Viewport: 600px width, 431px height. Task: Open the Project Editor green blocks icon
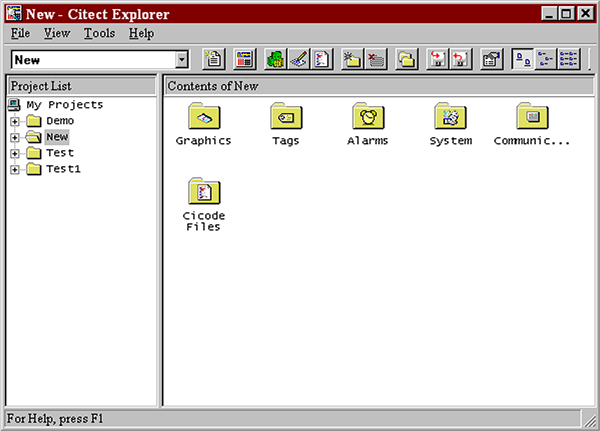click(x=276, y=59)
